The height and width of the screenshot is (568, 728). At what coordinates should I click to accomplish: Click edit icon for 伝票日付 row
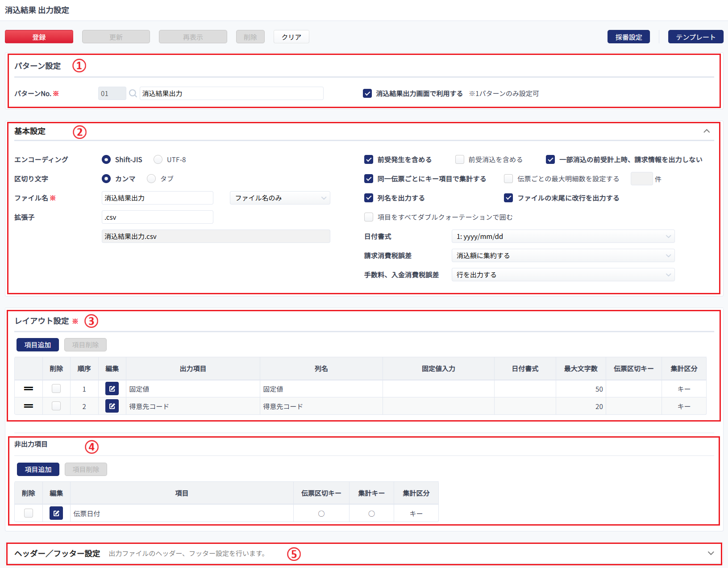(56, 514)
